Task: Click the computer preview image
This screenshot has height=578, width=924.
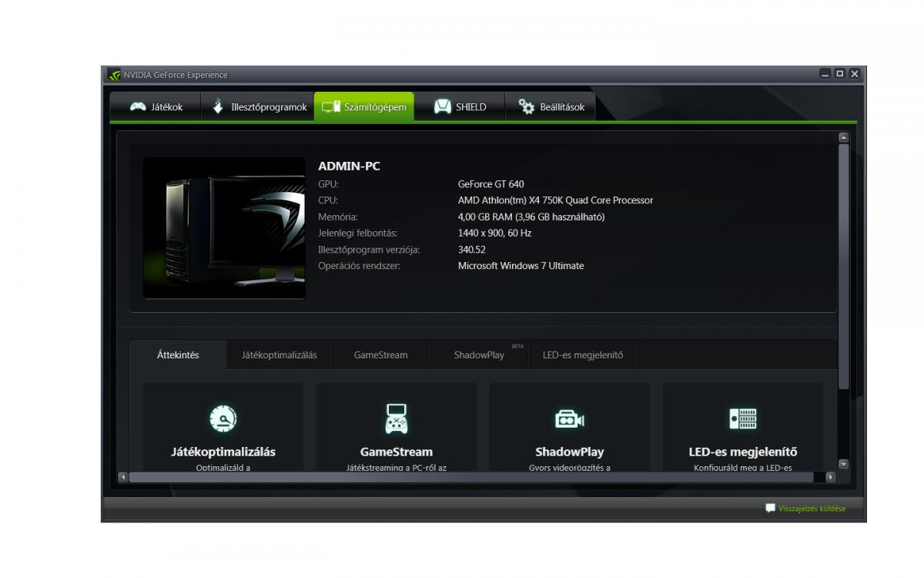Action: point(224,228)
